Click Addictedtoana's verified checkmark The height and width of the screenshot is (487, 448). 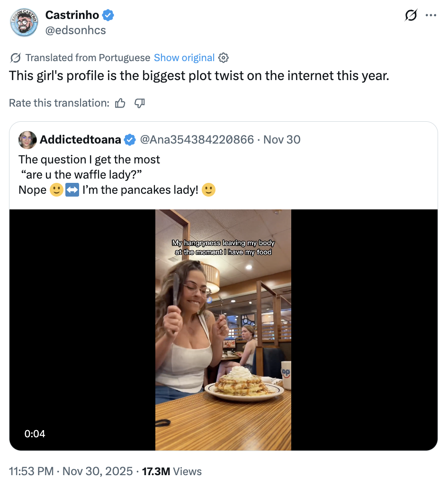pyautogui.click(x=129, y=140)
